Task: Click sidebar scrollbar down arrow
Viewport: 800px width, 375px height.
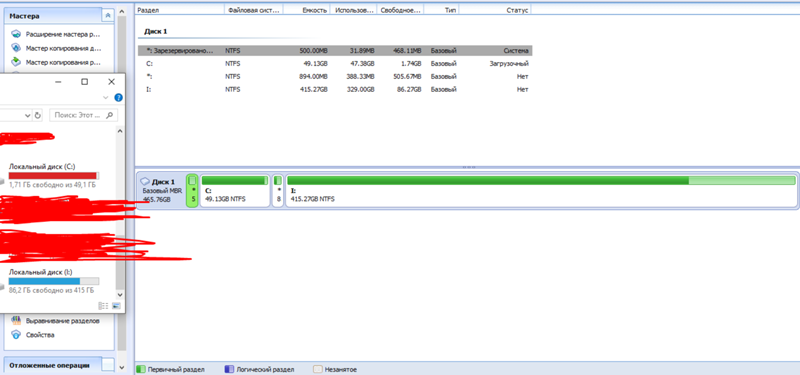Action: (121, 367)
